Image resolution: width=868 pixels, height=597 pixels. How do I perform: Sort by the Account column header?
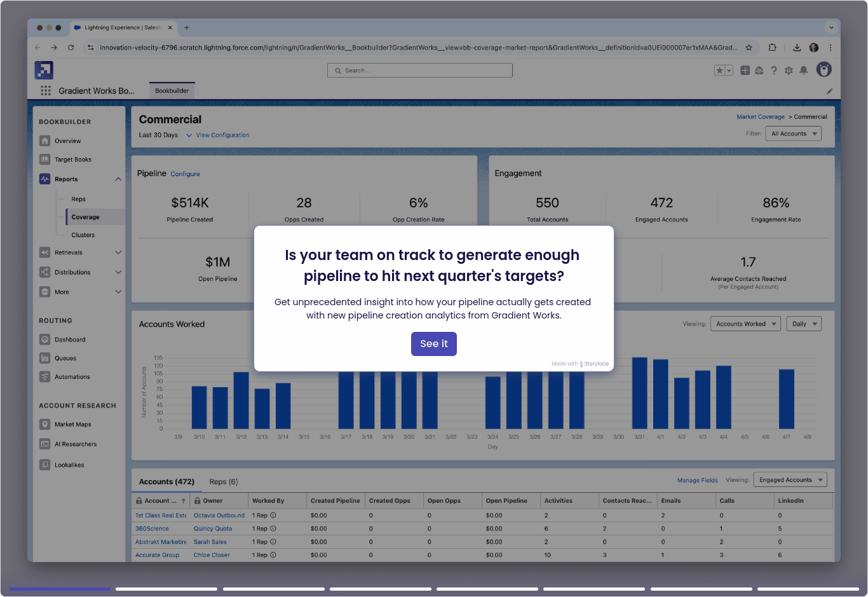click(161, 501)
